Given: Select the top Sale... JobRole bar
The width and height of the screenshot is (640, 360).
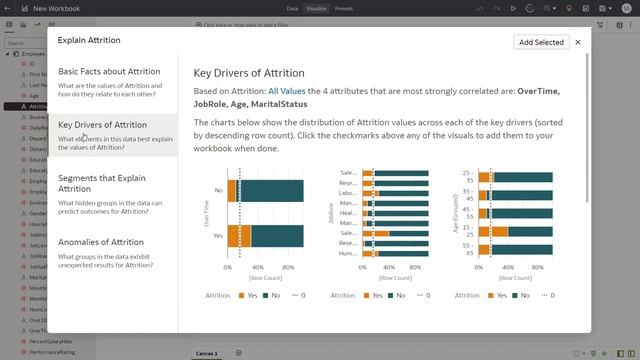Looking at the screenshot, I should [396, 173].
